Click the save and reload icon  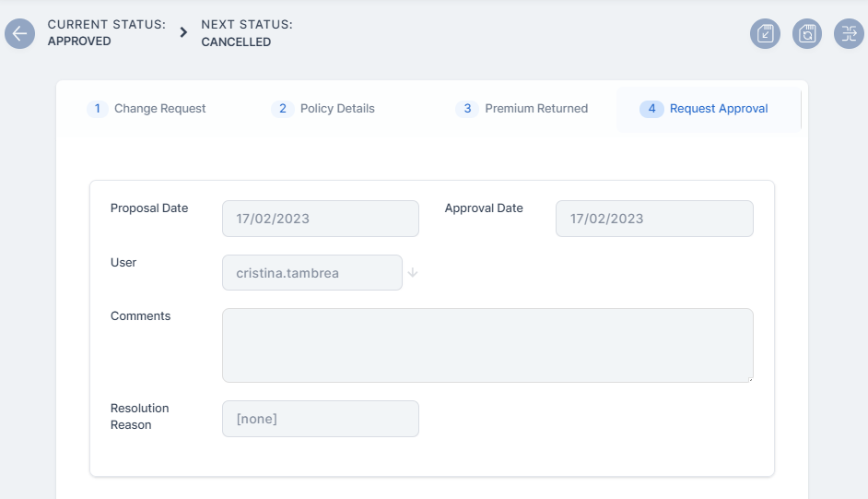click(807, 34)
